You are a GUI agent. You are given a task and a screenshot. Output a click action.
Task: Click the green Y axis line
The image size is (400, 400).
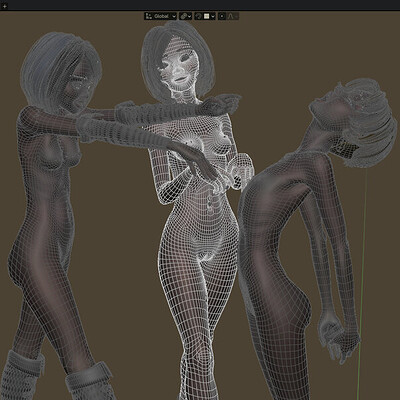[363, 283]
